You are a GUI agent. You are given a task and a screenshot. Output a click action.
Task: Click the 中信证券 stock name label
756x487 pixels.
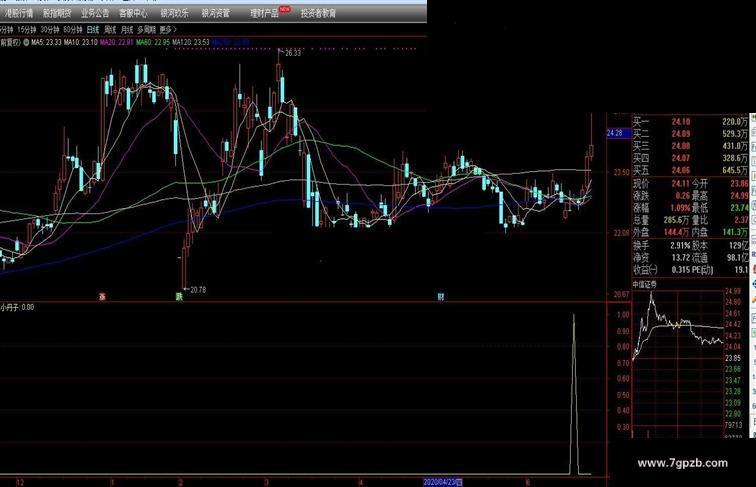pyautogui.click(x=645, y=284)
